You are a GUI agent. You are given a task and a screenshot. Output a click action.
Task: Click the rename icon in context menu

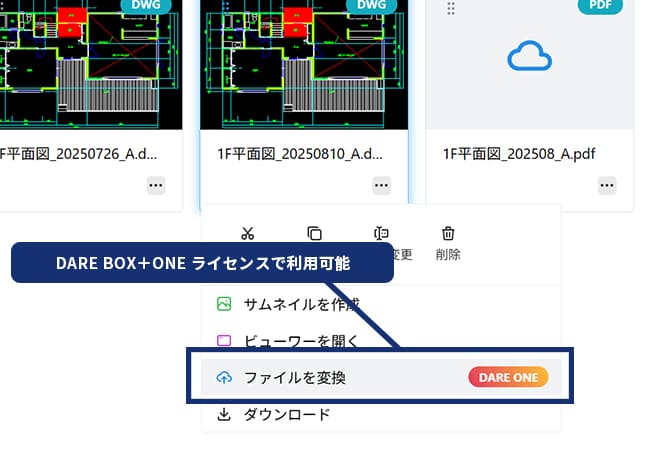coord(381,234)
